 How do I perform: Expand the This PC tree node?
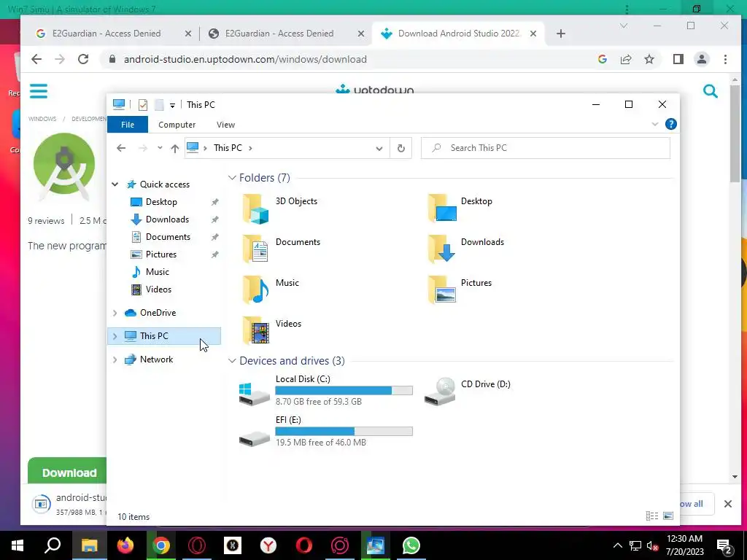pos(115,336)
